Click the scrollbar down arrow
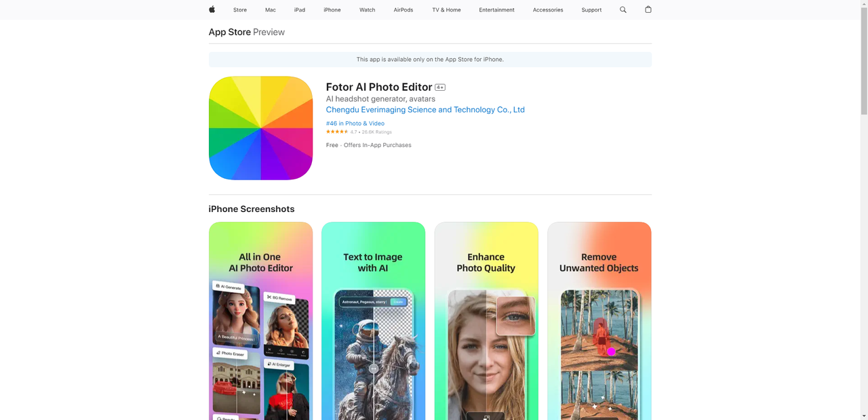The image size is (868, 420). [x=863, y=415]
